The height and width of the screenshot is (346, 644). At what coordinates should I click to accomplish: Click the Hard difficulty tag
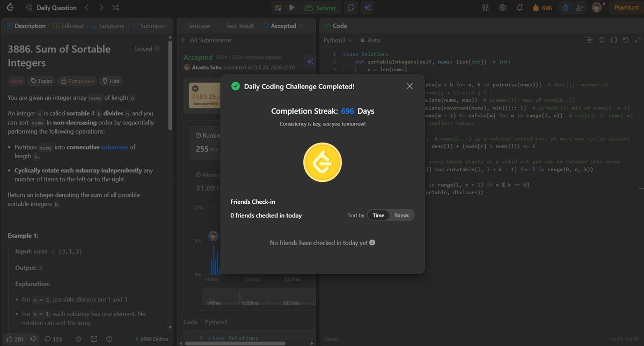[17, 81]
